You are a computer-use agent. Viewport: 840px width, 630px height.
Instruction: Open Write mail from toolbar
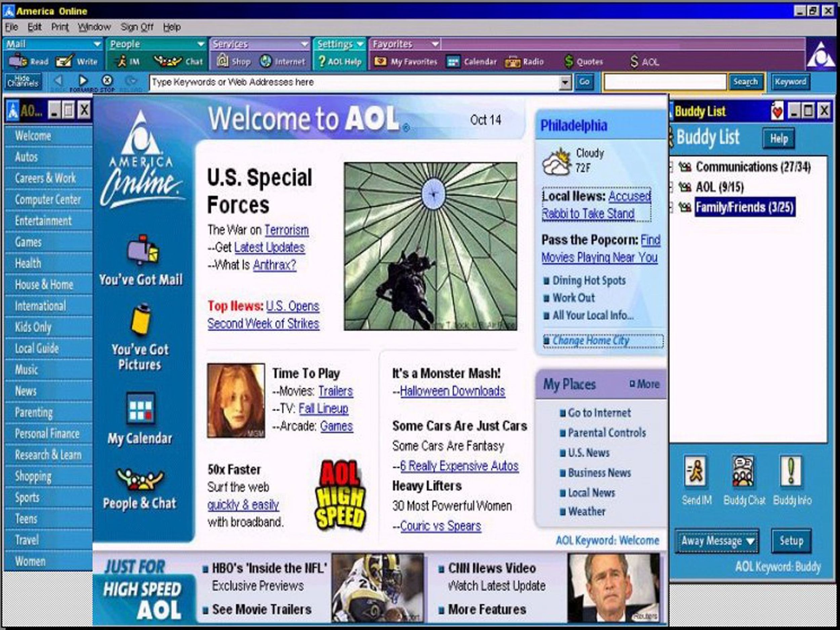click(64, 61)
